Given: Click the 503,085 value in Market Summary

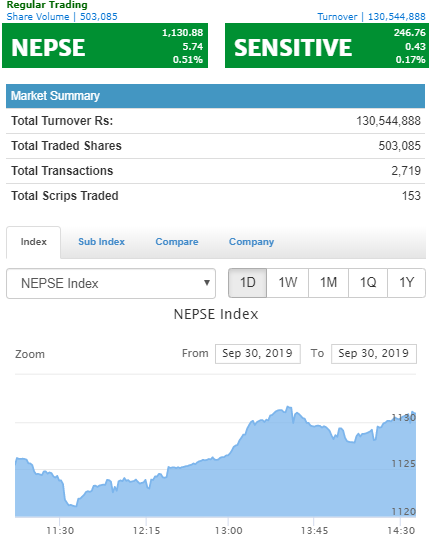Looking at the screenshot, I should [x=400, y=146].
